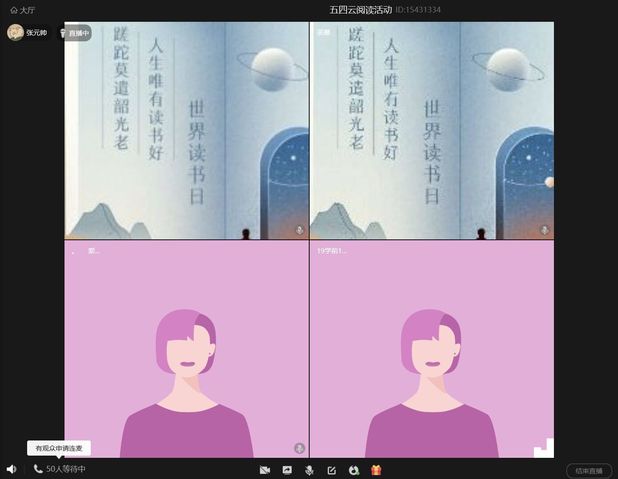Viewport: 618px width, 479px height.
Task: Click the green refresh circle icon
Action: pos(354,470)
